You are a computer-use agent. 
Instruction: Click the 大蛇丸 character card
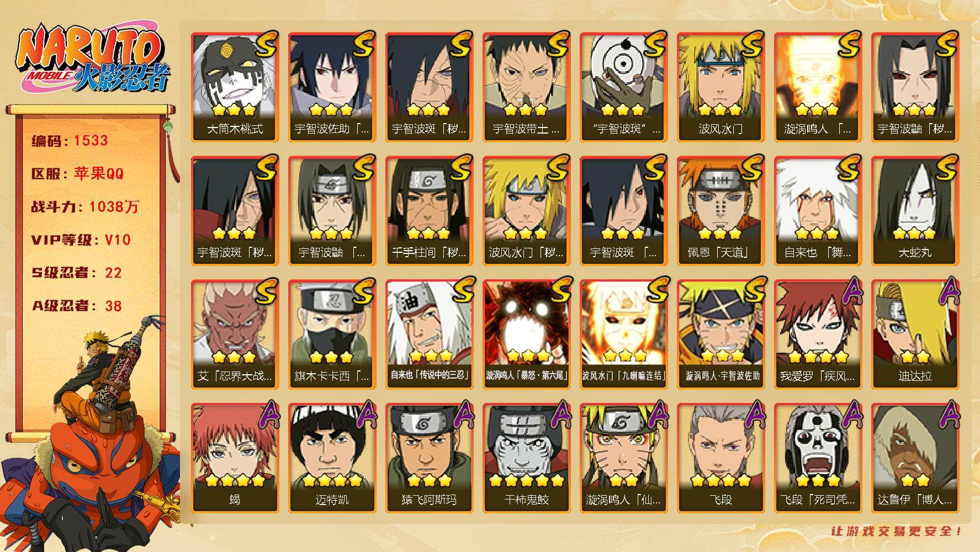click(915, 211)
